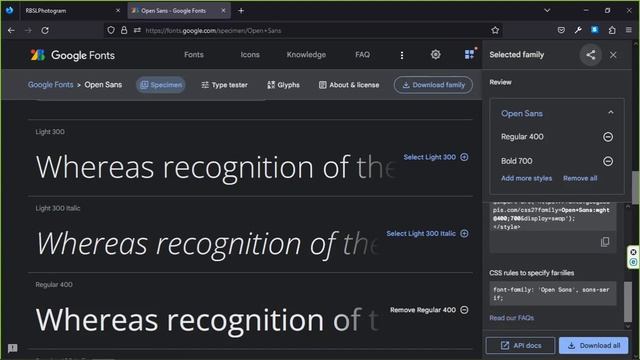Click the share icon in Selected family panel
The image size is (640, 360).
coord(590,55)
